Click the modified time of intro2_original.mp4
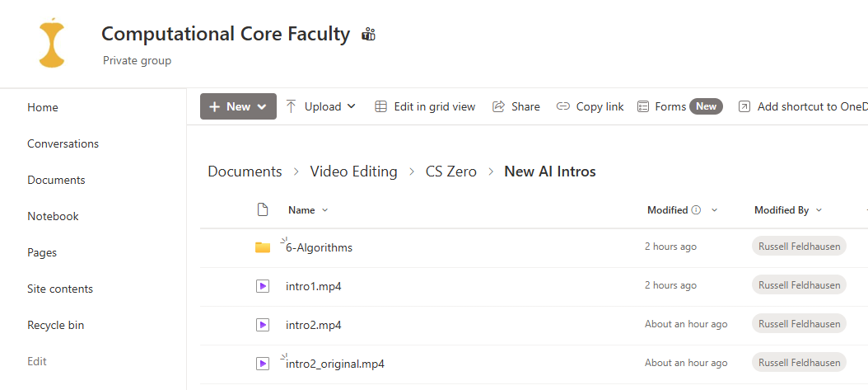 click(687, 363)
